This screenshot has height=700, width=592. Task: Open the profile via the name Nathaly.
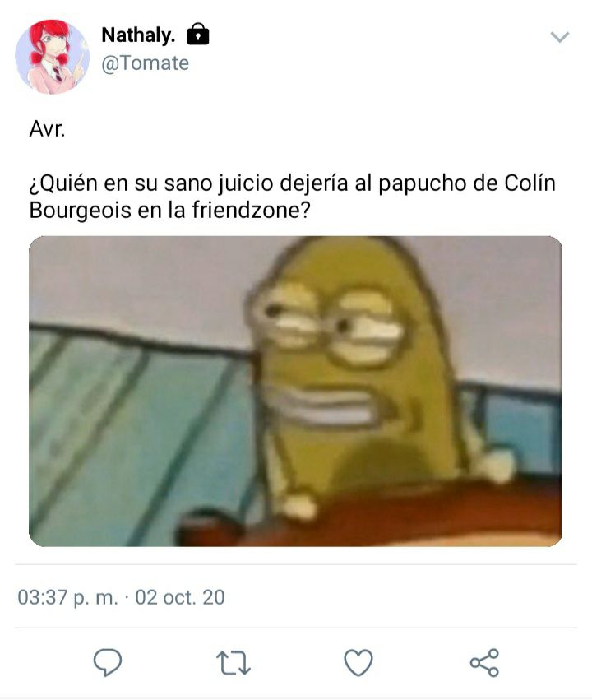(138, 35)
